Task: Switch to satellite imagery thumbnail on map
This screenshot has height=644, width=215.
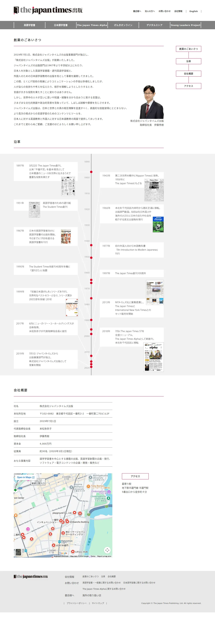Action: click(18, 552)
